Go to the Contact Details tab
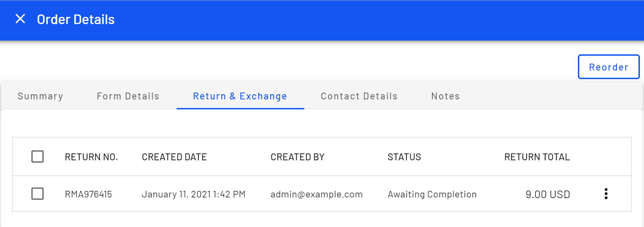644x227 pixels. (x=359, y=96)
